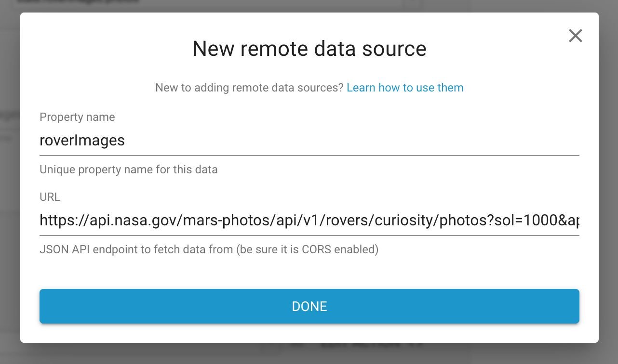This screenshot has height=364, width=618.
Task: Click the Property name field containing roverImages
Action: click(x=309, y=141)
